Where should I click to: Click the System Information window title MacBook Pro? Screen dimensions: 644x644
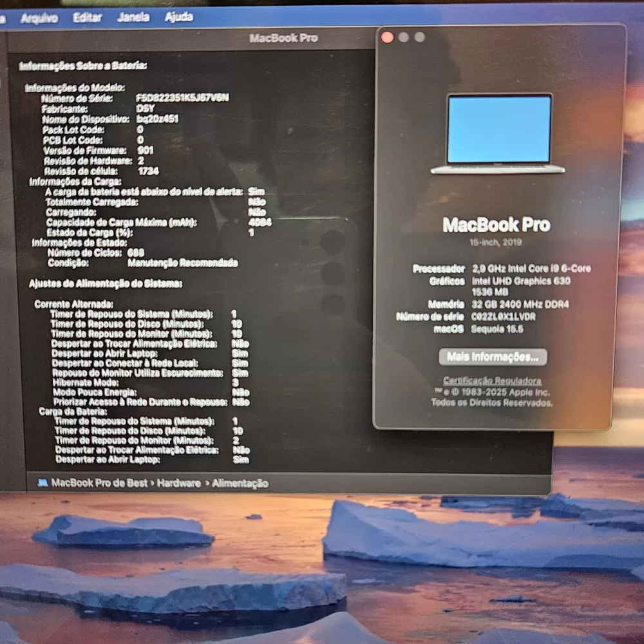pos(283,38)
